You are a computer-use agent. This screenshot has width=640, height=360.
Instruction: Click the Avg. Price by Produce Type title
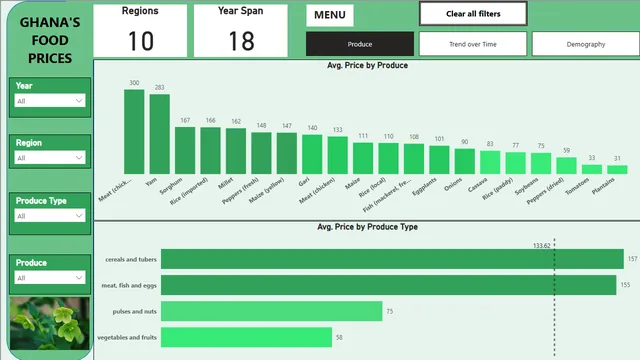tap(367, 227)
